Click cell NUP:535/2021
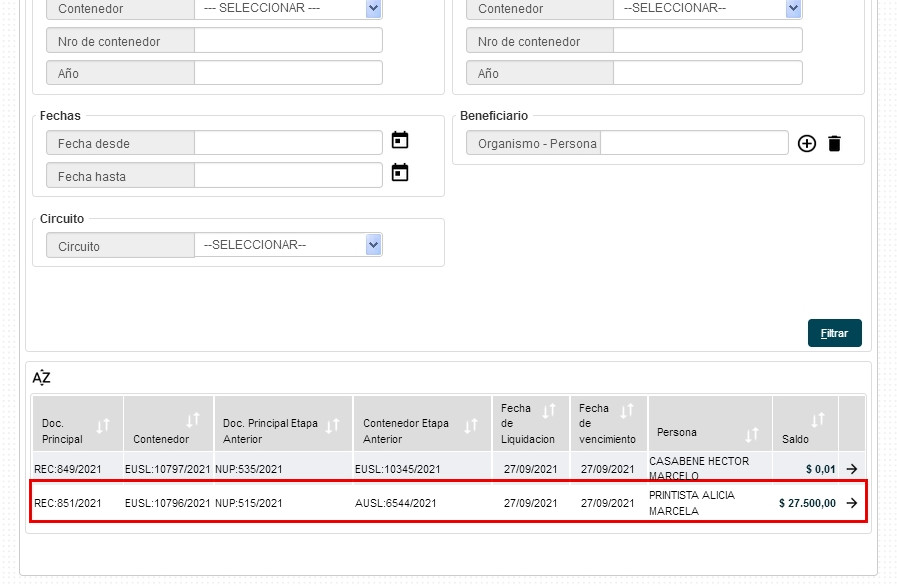897x586 pixels. (249, 469)
